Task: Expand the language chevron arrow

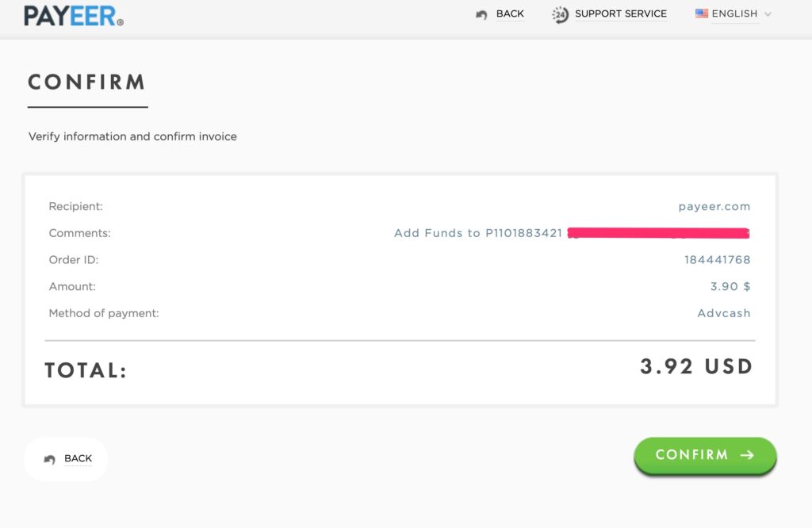Action: pyautogui.click(x=768, y=14)
